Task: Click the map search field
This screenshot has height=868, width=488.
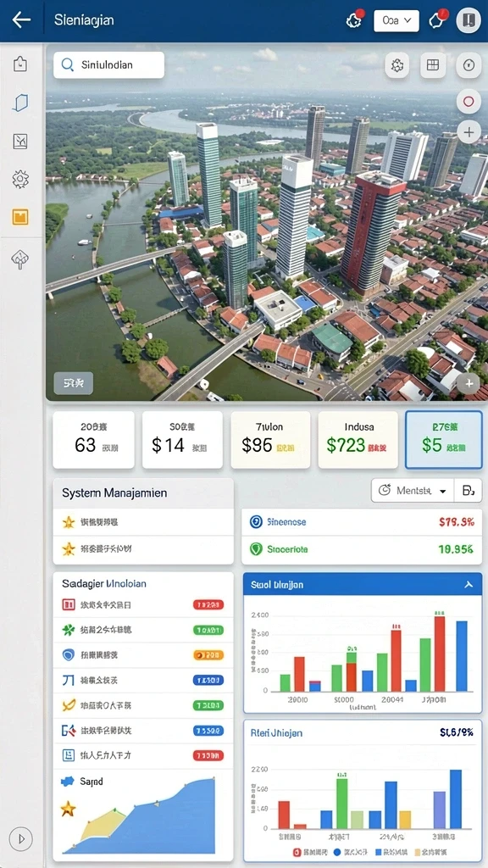Action: (x=109, y=64)
